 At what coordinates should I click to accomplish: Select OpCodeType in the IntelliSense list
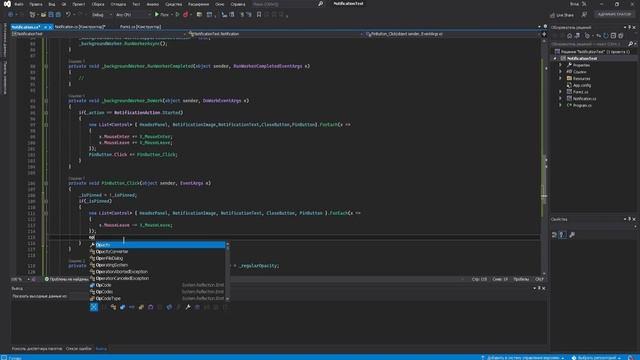coord(158,298)
